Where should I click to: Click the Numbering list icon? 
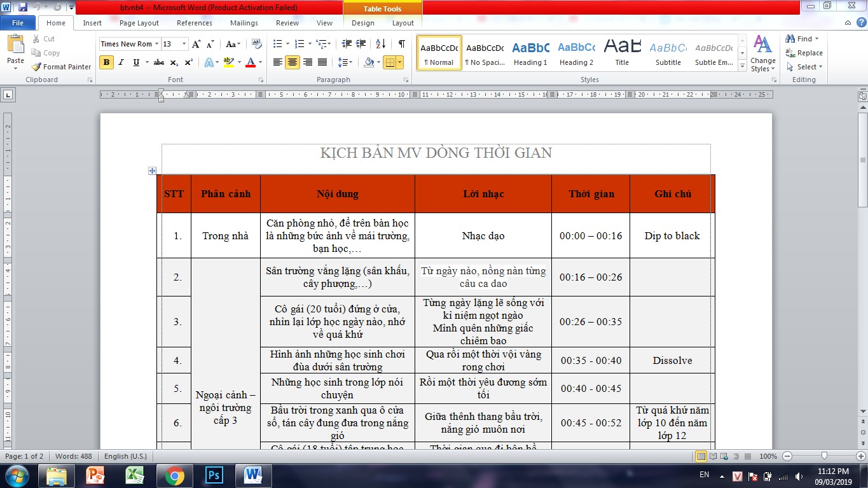point(299,44)
